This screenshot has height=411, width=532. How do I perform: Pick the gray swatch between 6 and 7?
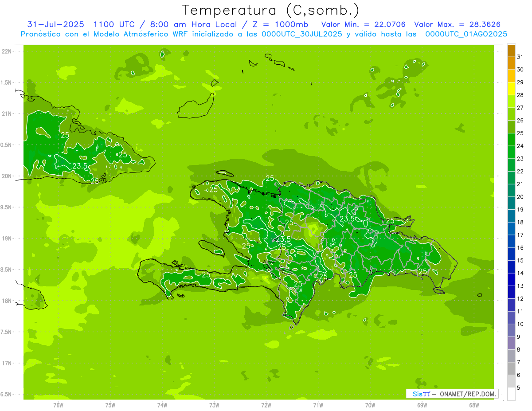tap(511, 368)
